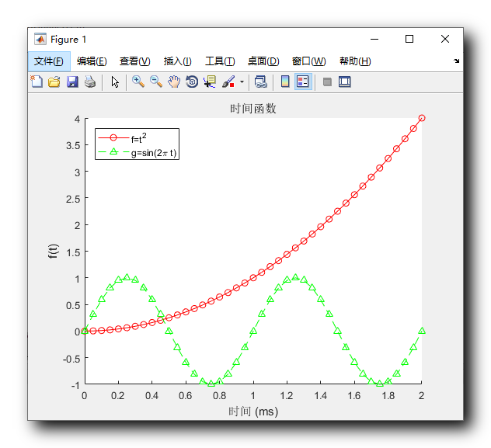Click the MATLAB logo in title bar
The height and width of the screenshot is (448, 491).
40,40
